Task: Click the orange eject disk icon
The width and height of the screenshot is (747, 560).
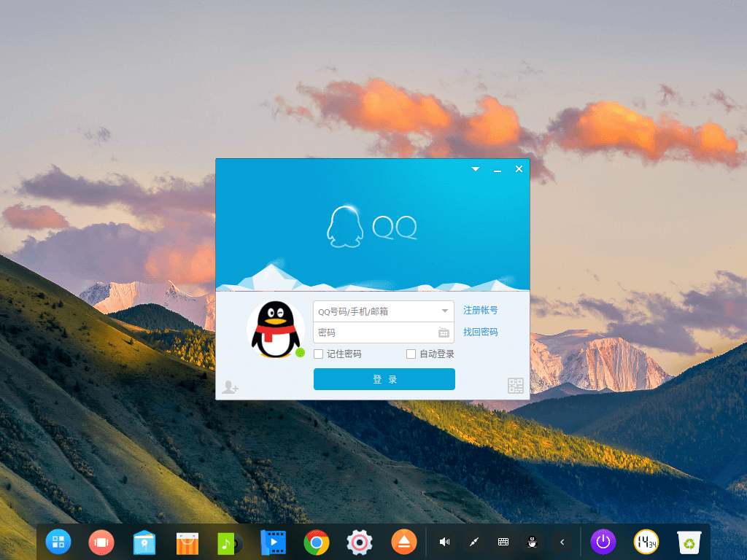Action: 403,542
